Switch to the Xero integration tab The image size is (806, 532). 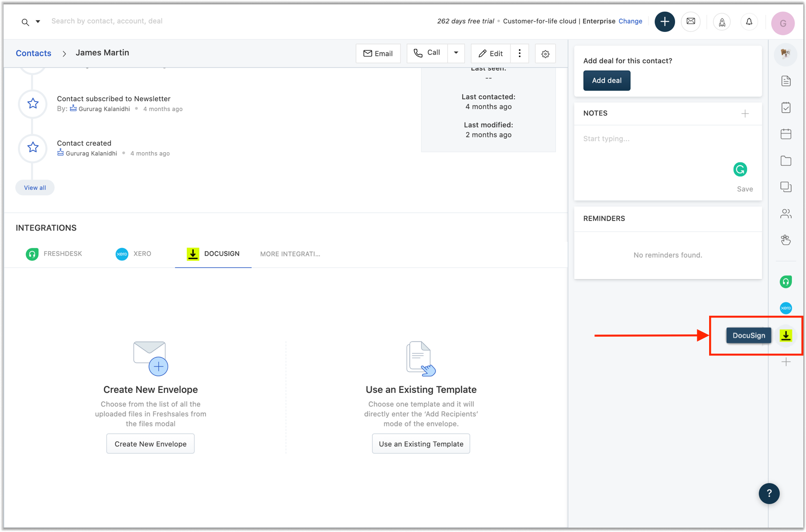click(134, 254)
